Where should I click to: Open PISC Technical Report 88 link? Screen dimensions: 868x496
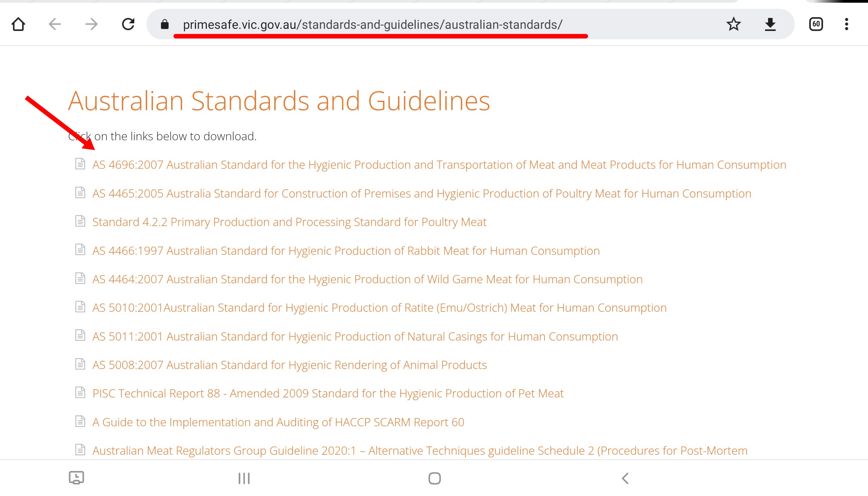[328, 393]
